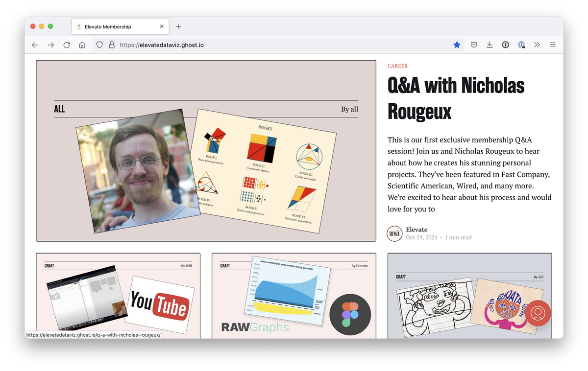The image size is (588, 371).
Task: Click the Elevate author avatar
Action: (395, 233)
